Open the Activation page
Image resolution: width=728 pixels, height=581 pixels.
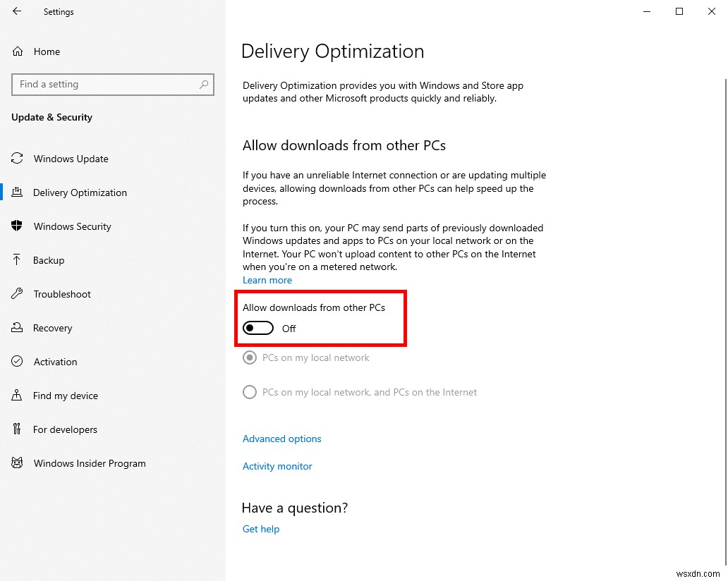click(54, 362)
